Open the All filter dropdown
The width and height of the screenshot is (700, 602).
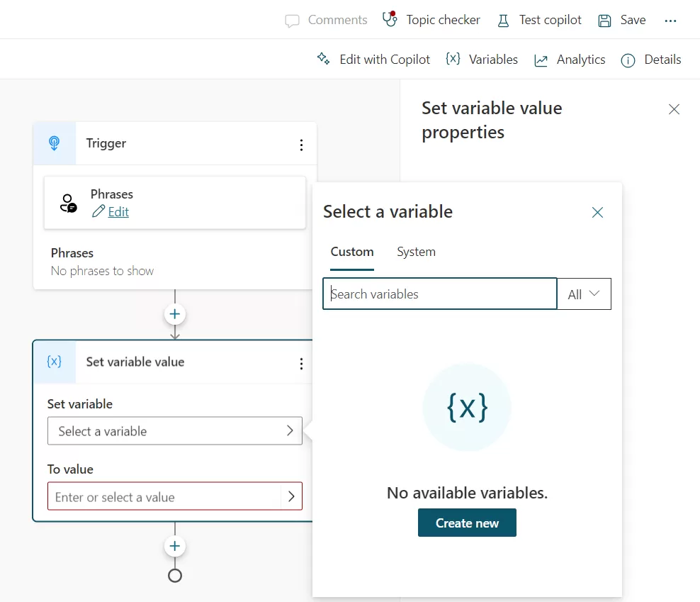(584, 294)
